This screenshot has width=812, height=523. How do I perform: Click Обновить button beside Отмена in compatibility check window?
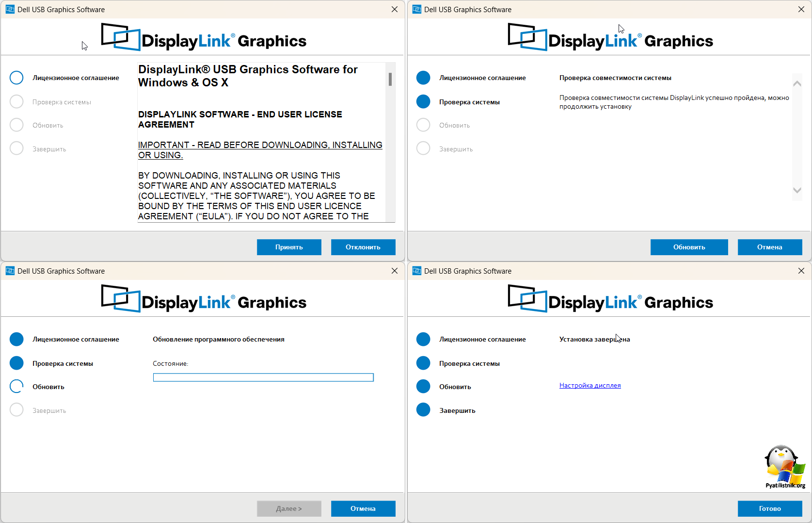(689, 247)
